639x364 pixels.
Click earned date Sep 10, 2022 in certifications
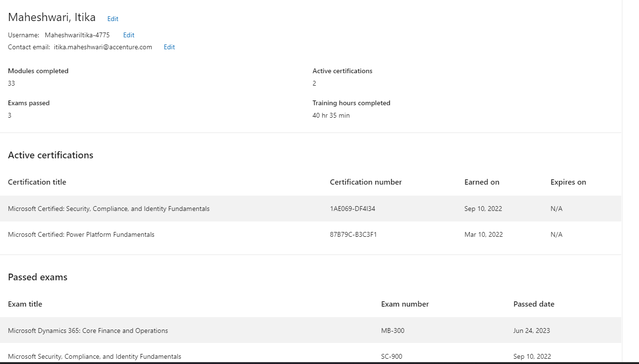tap(483, 209)
